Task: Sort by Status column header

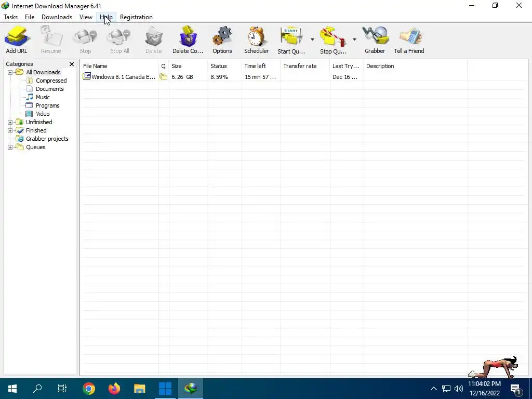Action: [x=224, y=66]
